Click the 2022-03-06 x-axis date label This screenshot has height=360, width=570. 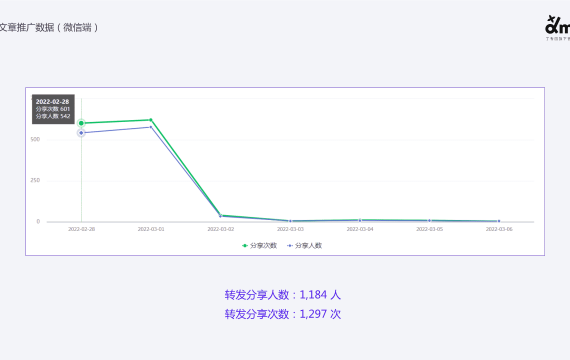499,229
